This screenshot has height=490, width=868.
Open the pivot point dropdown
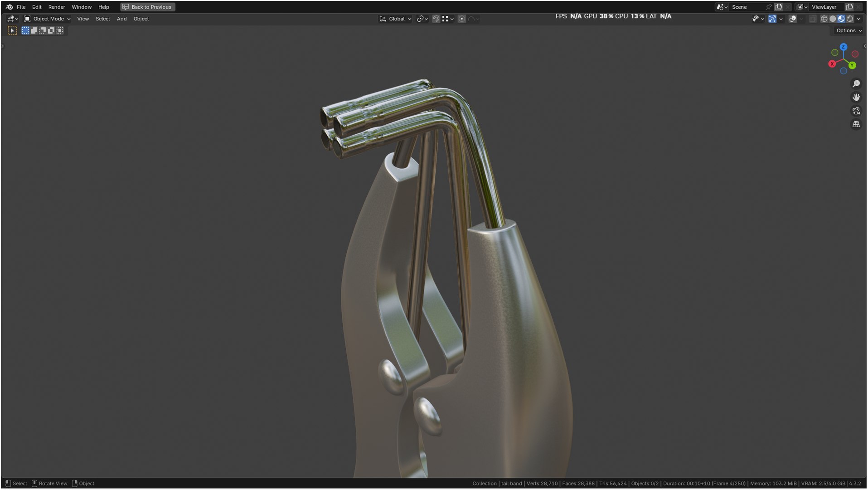point(422,19)
